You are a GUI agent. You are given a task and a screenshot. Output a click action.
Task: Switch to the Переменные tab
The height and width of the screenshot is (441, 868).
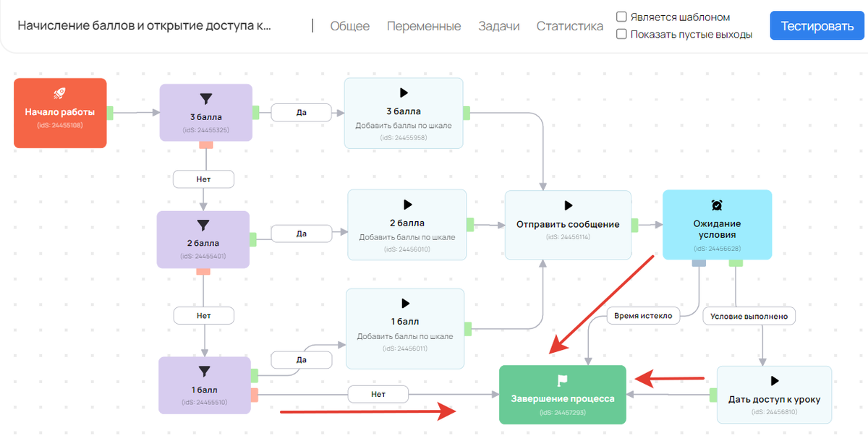(x=423, y=26)
